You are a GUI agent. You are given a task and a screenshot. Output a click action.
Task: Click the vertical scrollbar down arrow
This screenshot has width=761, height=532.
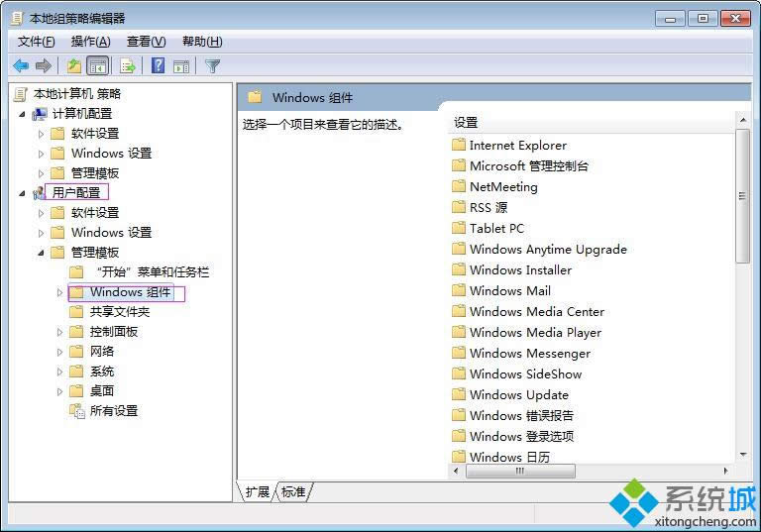tap(742, 455)
